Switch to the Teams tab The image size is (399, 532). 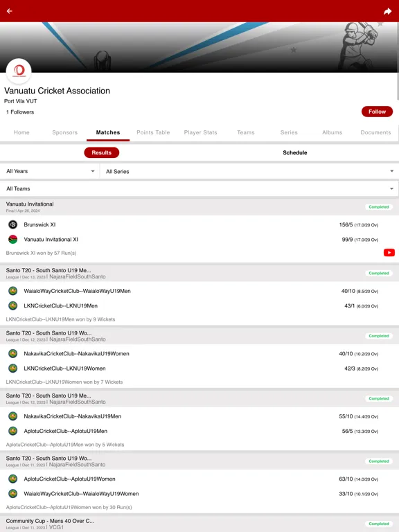(246, 132)
